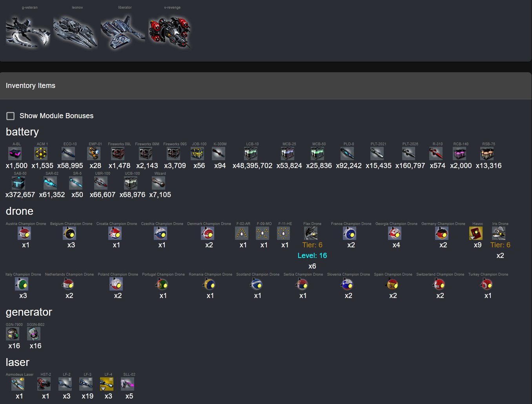Image resolution: width=532 pixels, height=404 pixels.
Task: Click the MCB-25 ammo crate icon
Action: (x=288, y=154)
